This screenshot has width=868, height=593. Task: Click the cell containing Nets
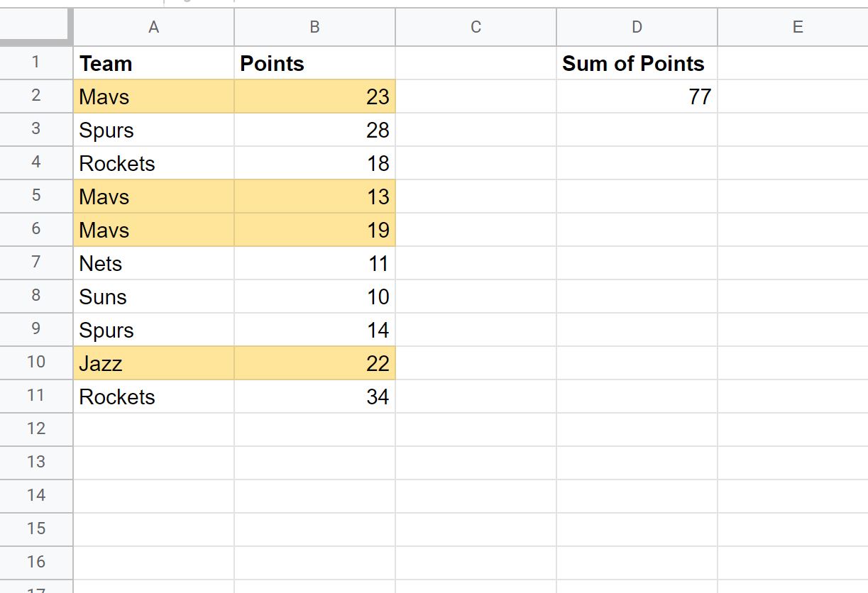pyautogui.click(x=153, y=263)
